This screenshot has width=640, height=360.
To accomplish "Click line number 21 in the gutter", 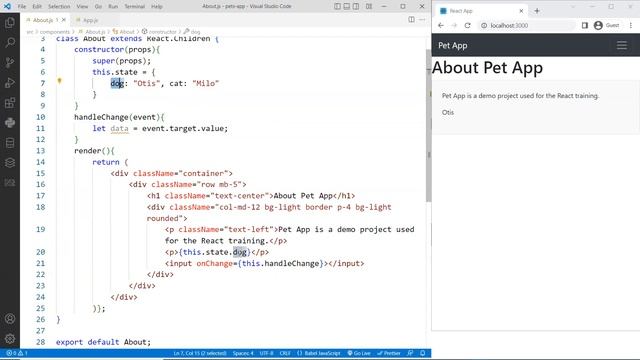I will coord(40,263).
